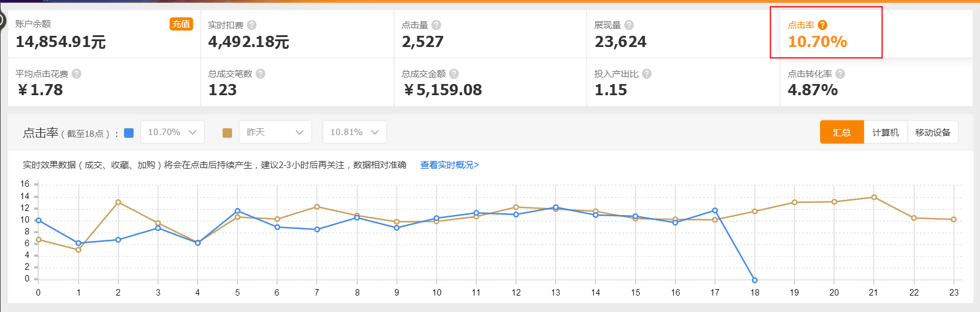
Task: Click blue data point at hour 13
Action: click(556, 207)
